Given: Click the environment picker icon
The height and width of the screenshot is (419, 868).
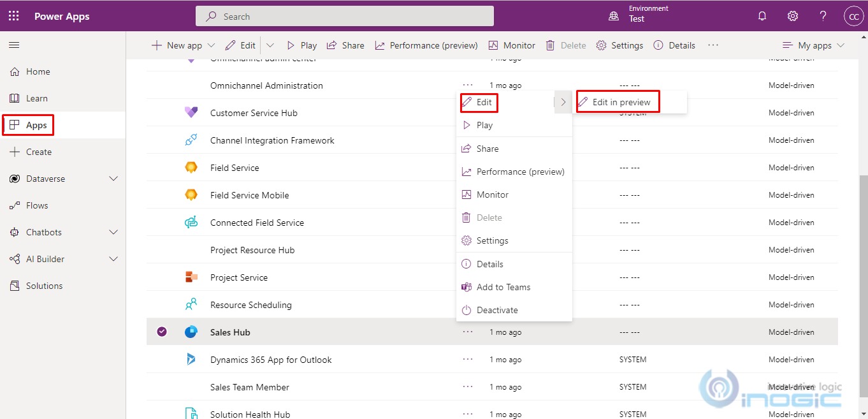Looking at the screenshot, I should (614, 17).
